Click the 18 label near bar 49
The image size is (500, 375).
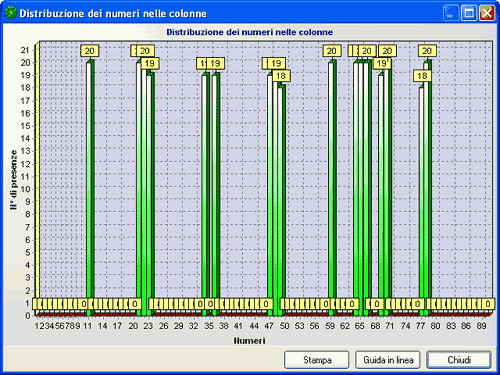pyautogui.click(x=281, y=76)
